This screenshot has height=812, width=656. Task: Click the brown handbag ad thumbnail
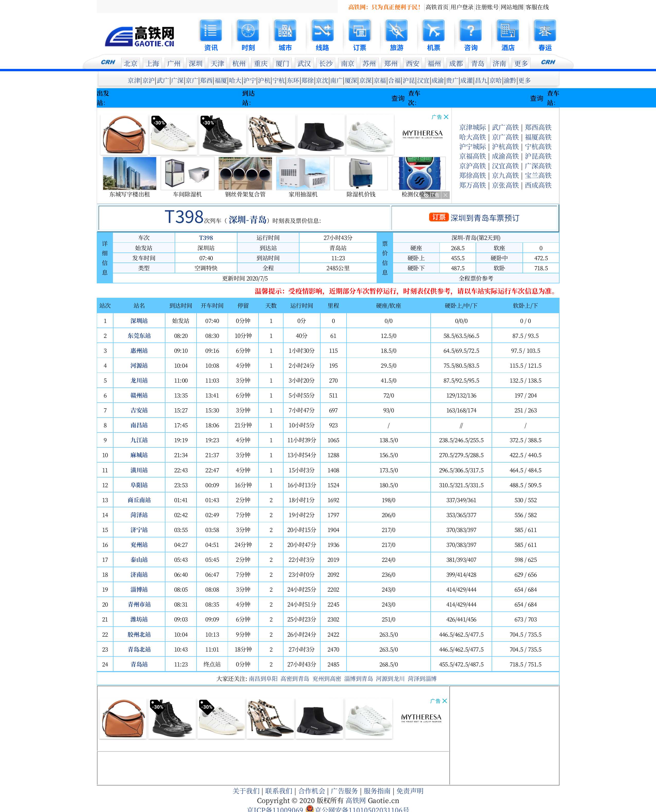click(x=124, y=135)
